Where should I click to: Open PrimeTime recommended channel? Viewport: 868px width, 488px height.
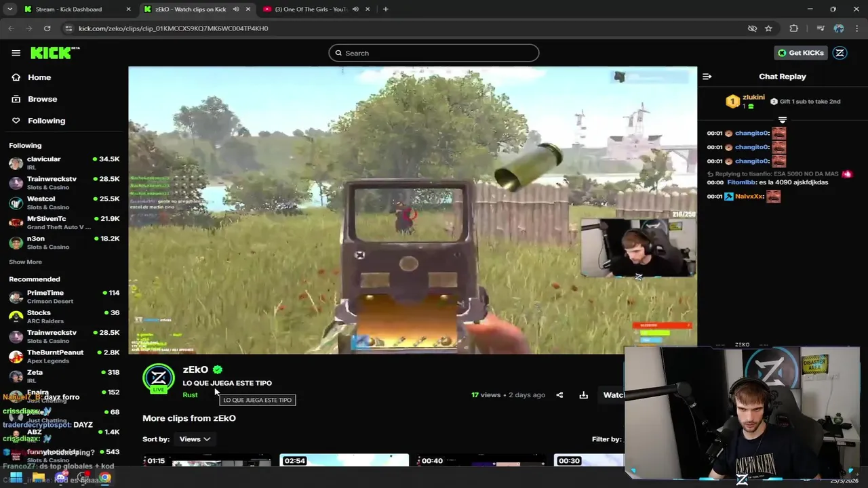(64, 297)
